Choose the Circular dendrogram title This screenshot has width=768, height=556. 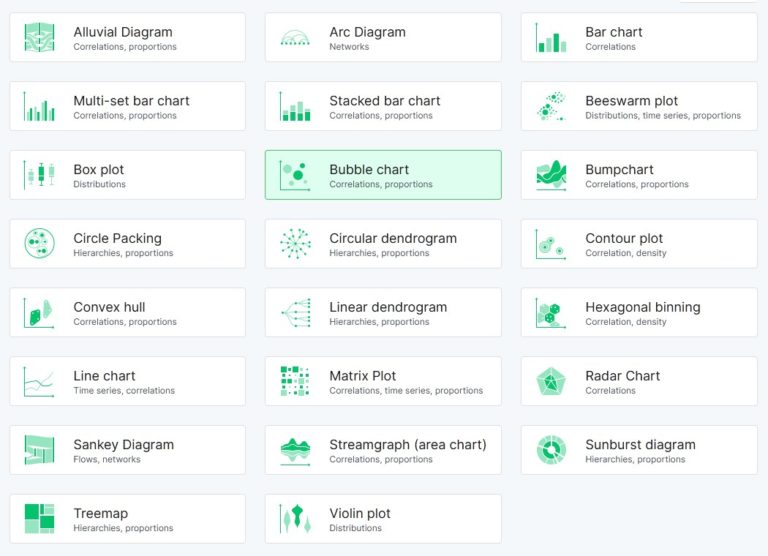tap(393, 239)
